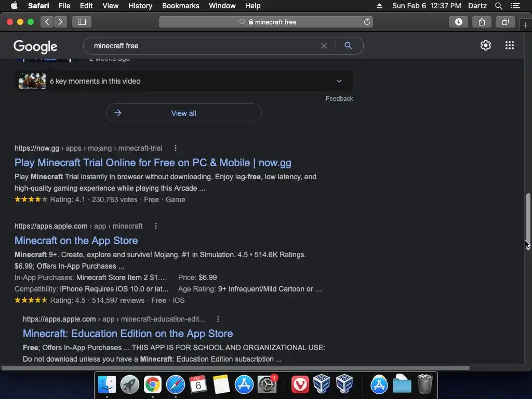This screenshot has height=399, width=532.
Task: Open Play Minecraft Trial Online now.gg link
Action: pyautogui.click(x=153, y=163)
